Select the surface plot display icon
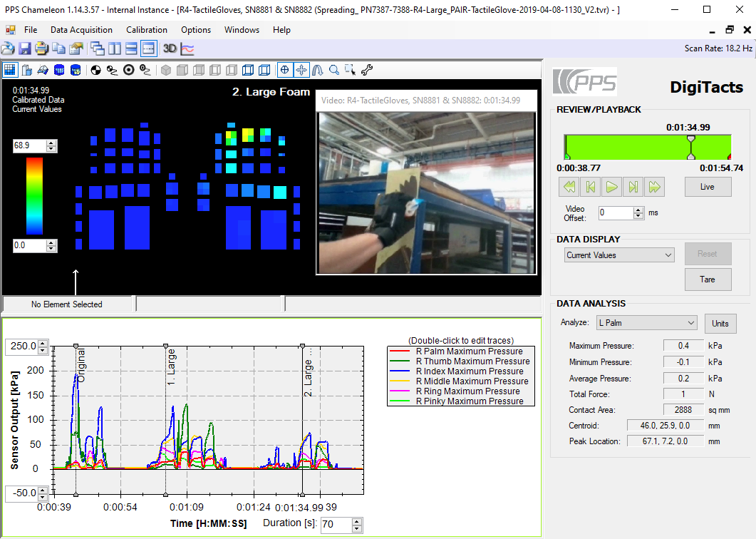 pyautogui.click(x=43, y=70)
